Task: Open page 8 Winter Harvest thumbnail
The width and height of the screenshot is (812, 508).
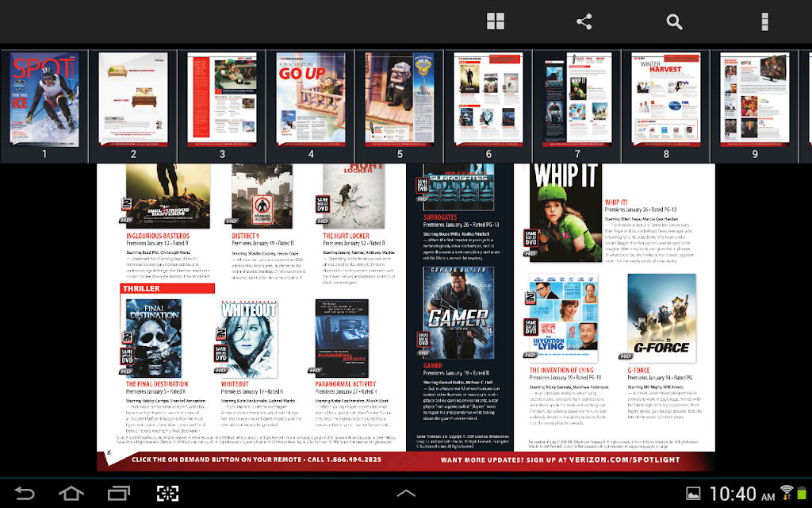Action: [666, 99]
